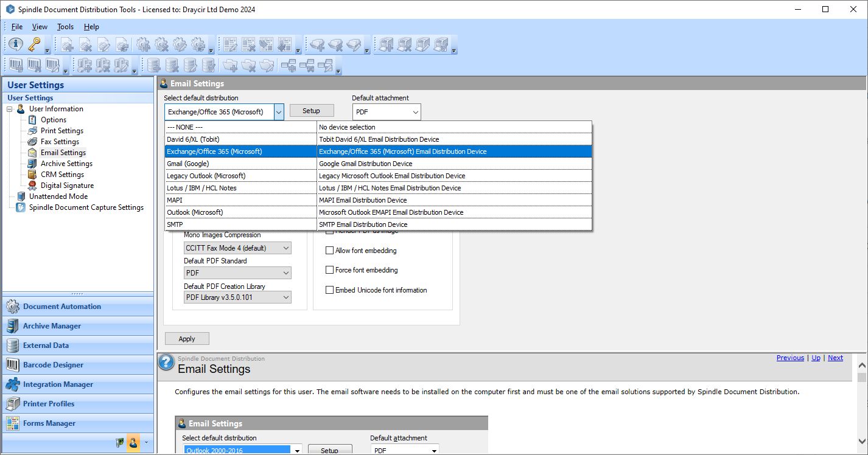
Task: Click the delete document toolbar icon
Action: click(x=86, y=44)
